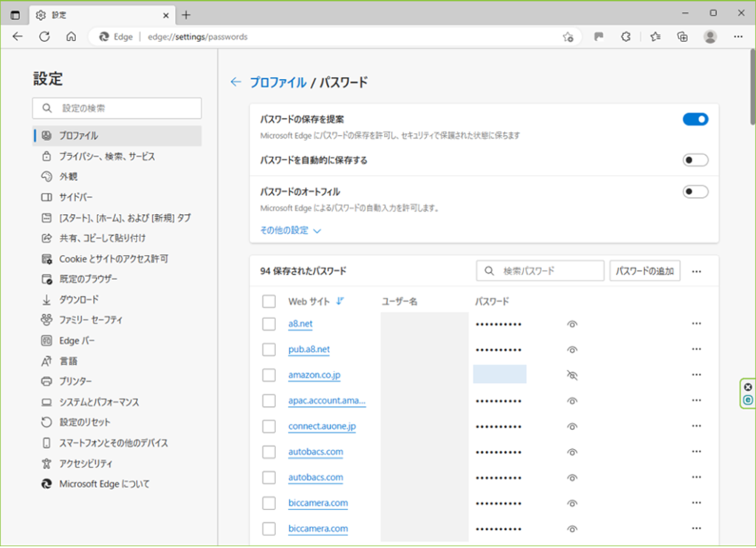This screenshot has width=756, height=548.
Task: Go to the home page icon
Action: pos(72,37)
